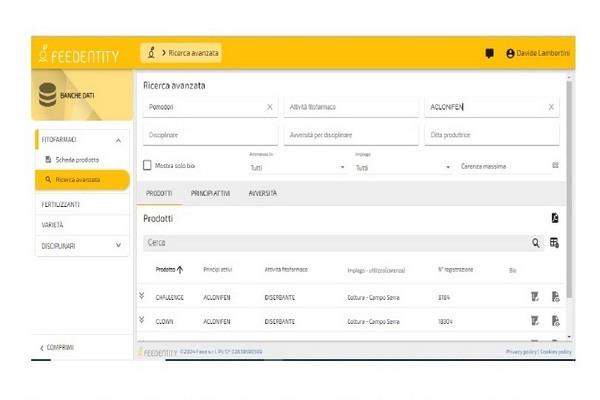This screenshot has height=400, width=600.
Task: Open the Impiego dropdown
Action: pos(402,167)
